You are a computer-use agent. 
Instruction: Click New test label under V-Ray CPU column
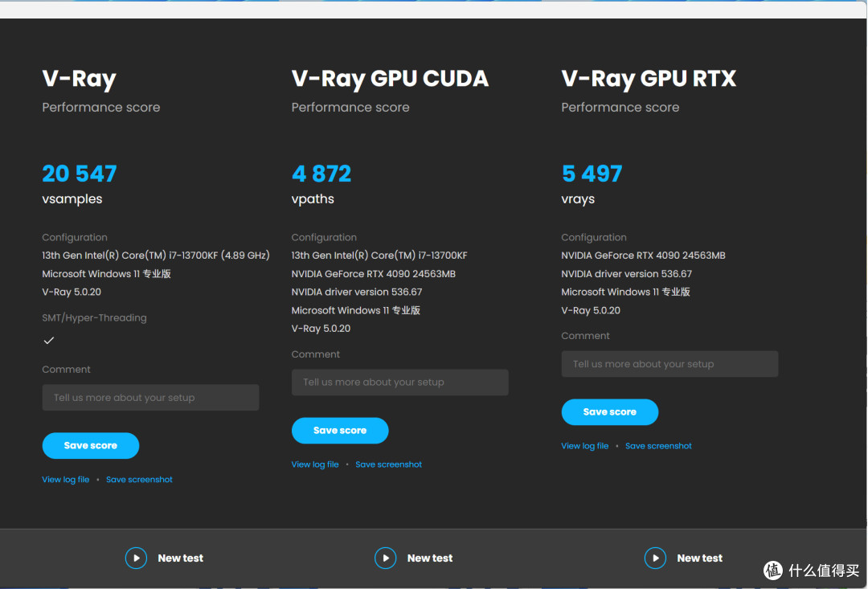coord(181,558)
